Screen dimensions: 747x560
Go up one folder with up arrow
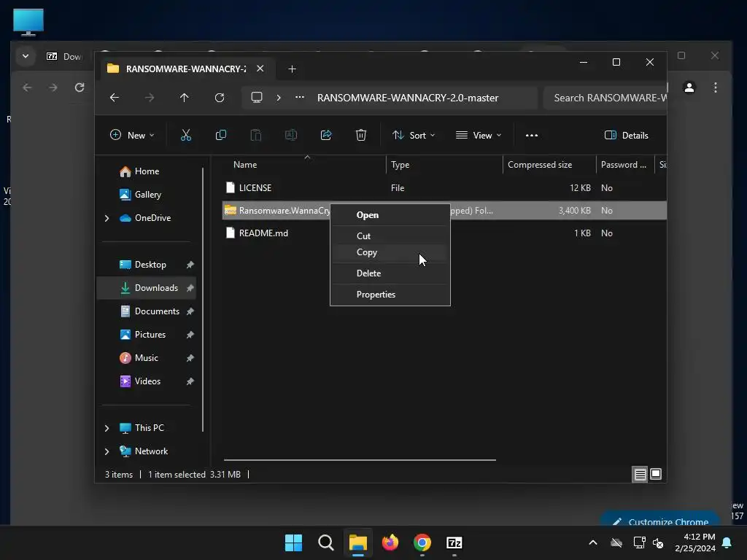(185, 98)
